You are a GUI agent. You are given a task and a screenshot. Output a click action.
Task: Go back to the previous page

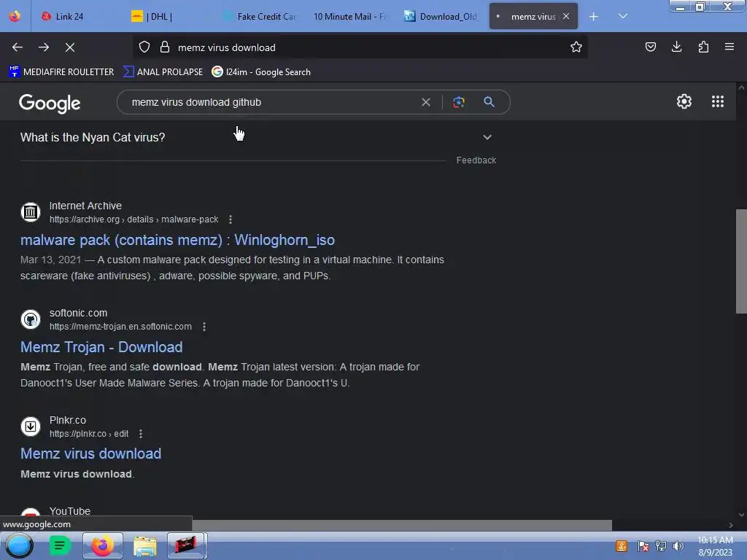click(18, 47)
